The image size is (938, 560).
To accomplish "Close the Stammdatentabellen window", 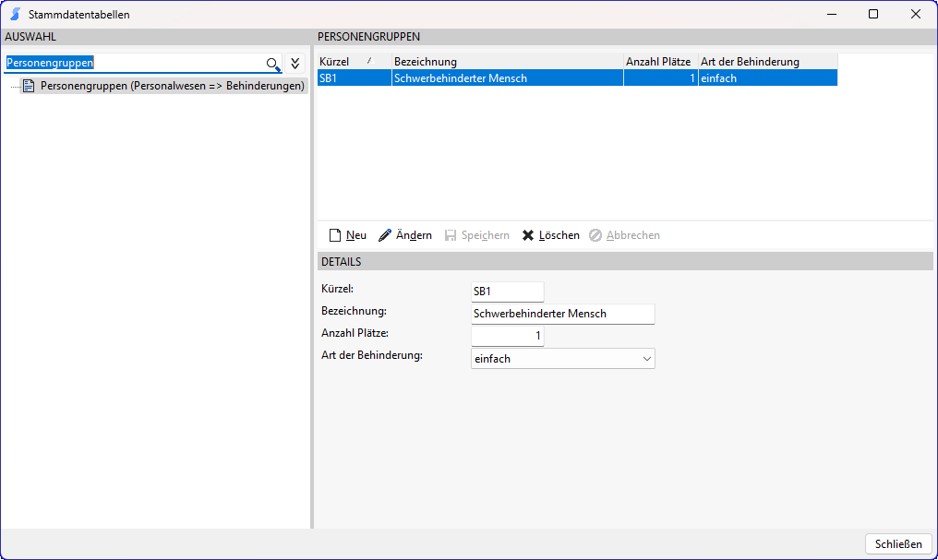I will (x=915, y=15).
